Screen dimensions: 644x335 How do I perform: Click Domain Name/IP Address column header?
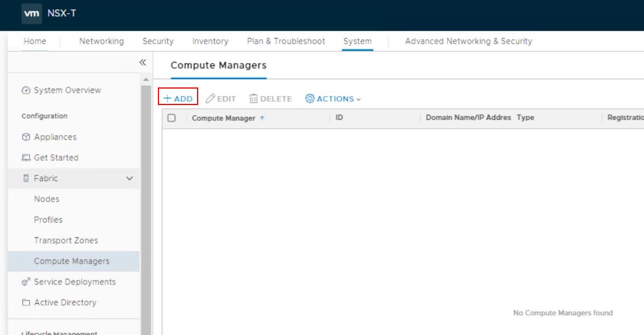point(468,118)
